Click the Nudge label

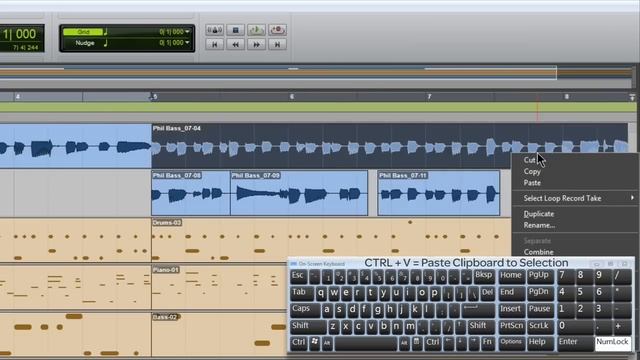85,43
